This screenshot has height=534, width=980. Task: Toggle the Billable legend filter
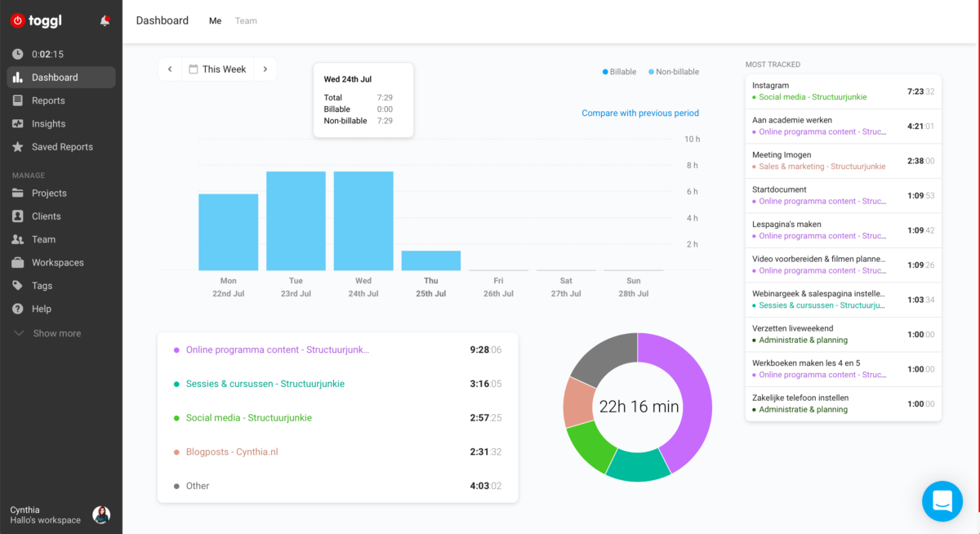[619, 72]
